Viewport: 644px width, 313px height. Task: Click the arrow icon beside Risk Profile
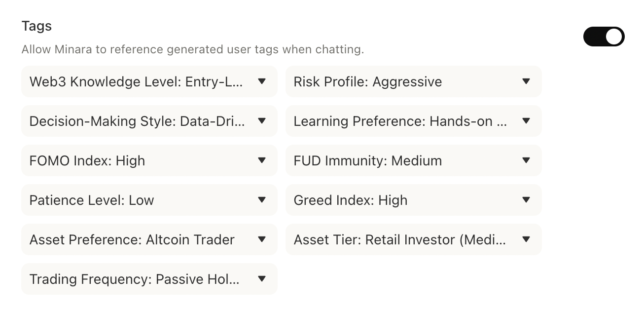tap(526, 81)
